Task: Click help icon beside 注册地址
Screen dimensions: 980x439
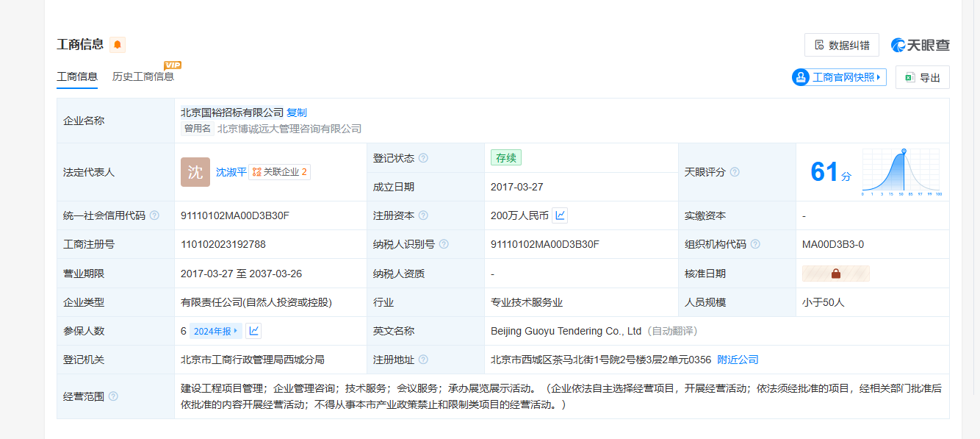Action: point(423,360)
